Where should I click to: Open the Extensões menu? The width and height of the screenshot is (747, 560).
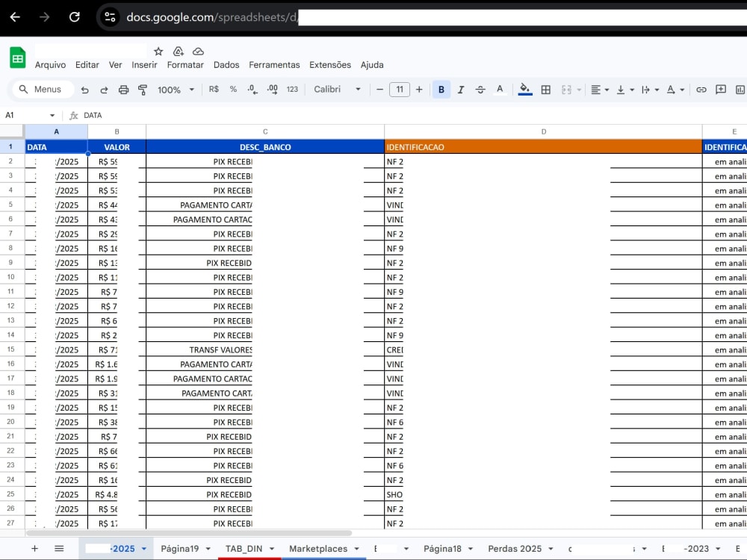pos(330,65)
